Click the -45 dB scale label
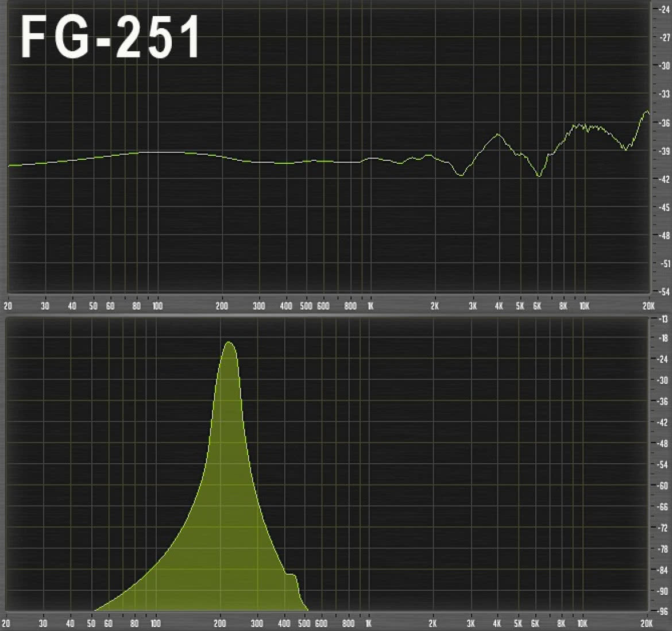The width and height of the screenshot is (672, 631). [x=665, y=207]
